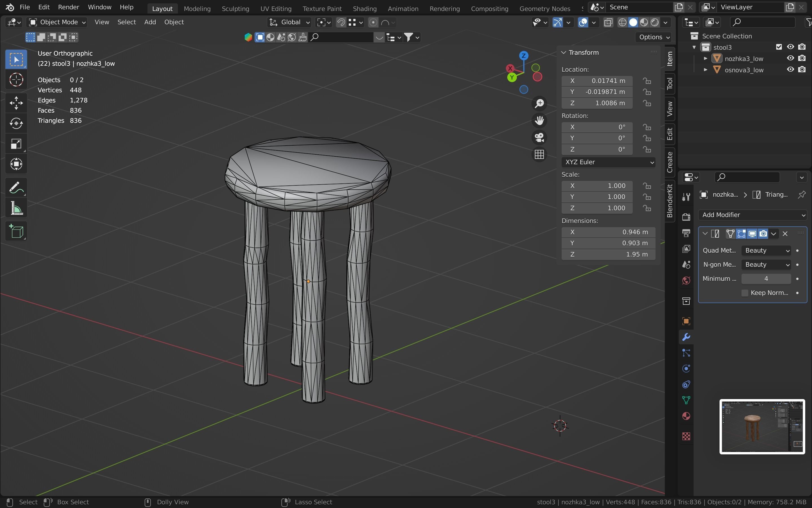Image resolution: width=812 pixels, height=508 pixels.
Task: Select the Select Box tool
Action: [16, 60]
